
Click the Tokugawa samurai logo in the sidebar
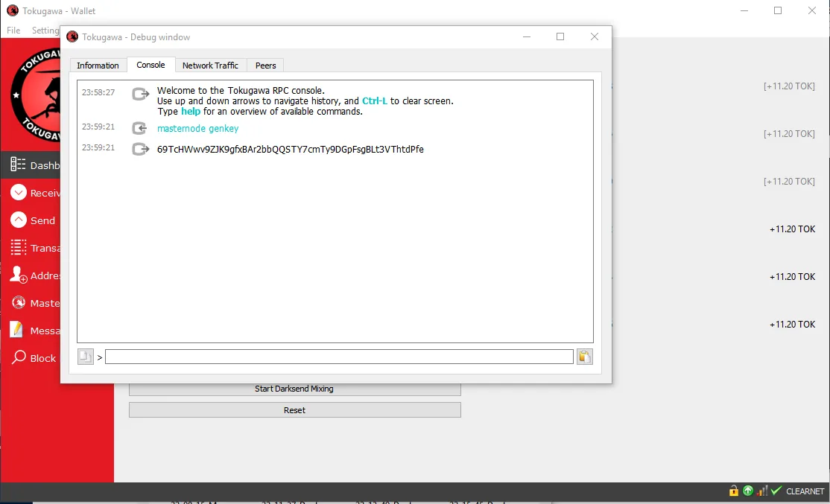[35, 94]
